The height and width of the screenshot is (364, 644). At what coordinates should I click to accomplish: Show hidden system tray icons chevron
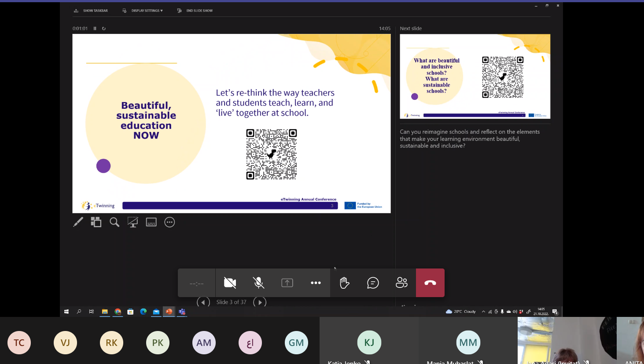[x=483, y=312]
